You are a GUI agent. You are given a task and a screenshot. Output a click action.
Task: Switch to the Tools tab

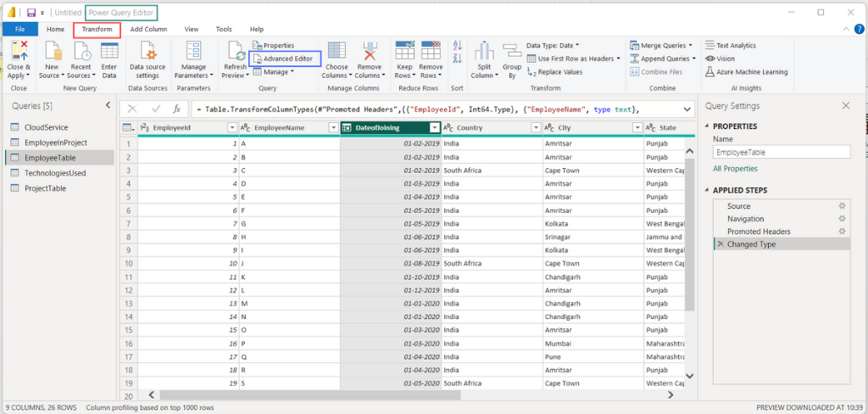pos(224,30)
